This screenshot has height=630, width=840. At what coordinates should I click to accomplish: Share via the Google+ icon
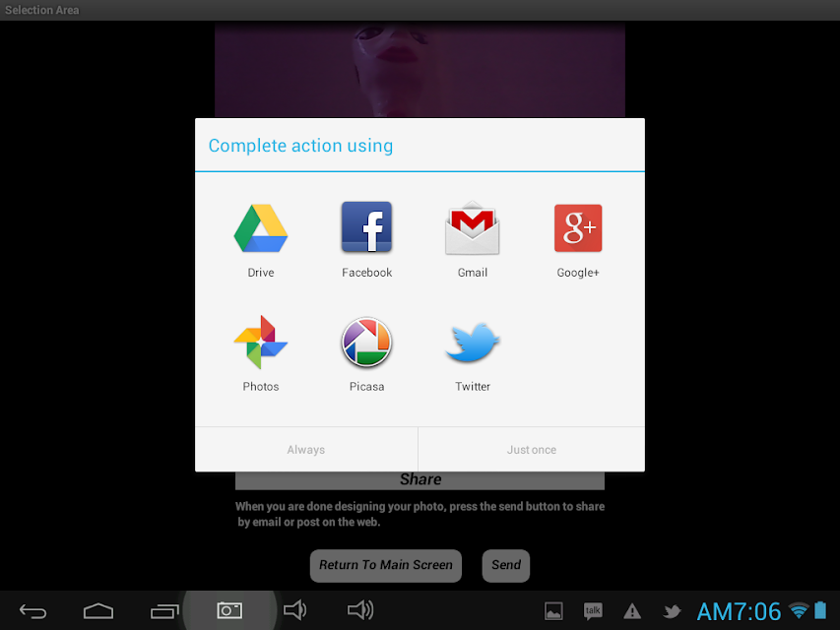tap(578, 228)
